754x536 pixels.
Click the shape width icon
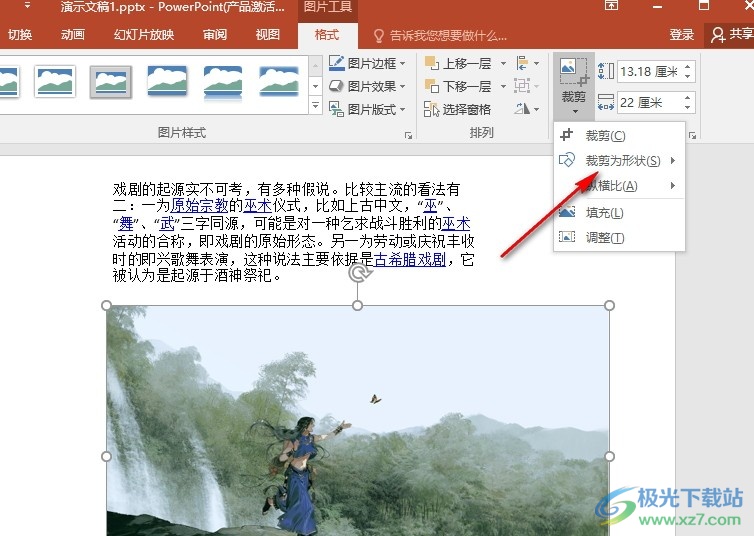[605, 102]
